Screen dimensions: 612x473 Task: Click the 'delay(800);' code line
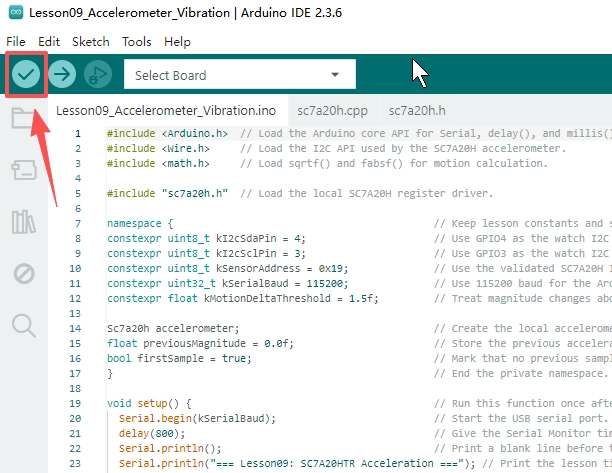point(152,434)
